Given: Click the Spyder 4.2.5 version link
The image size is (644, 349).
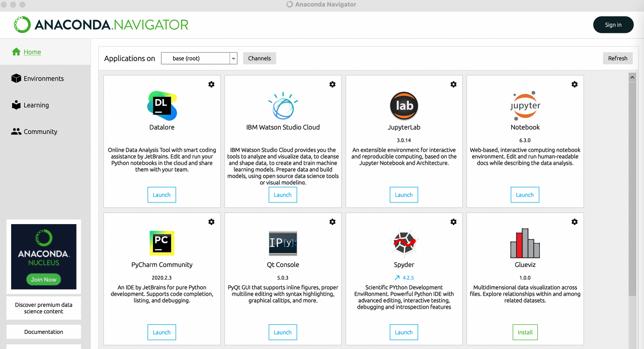Looking at the screenshot, I should click(x=408, y=278).
